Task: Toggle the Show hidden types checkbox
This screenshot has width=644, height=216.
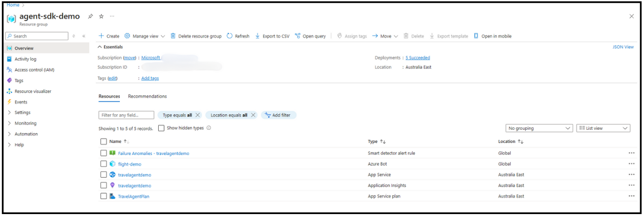Action: [x=162, y=128]
